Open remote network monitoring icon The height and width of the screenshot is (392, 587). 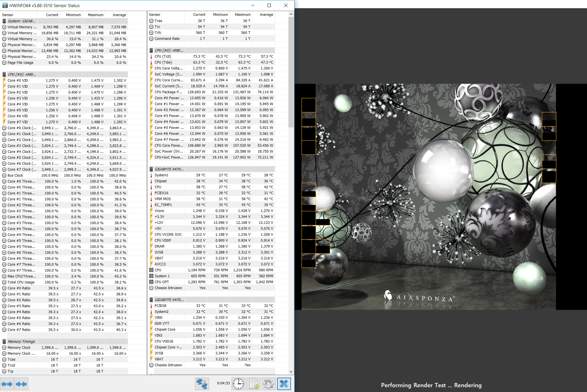tap(202, 384)
